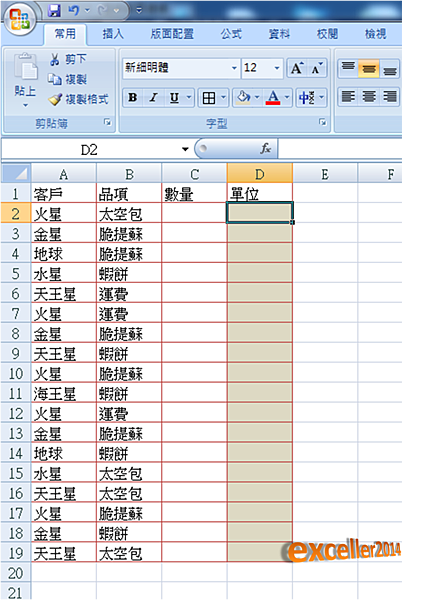Expand the borders dropdown arrow
This screenshot has height=600, width=442.
click(223, 98)
